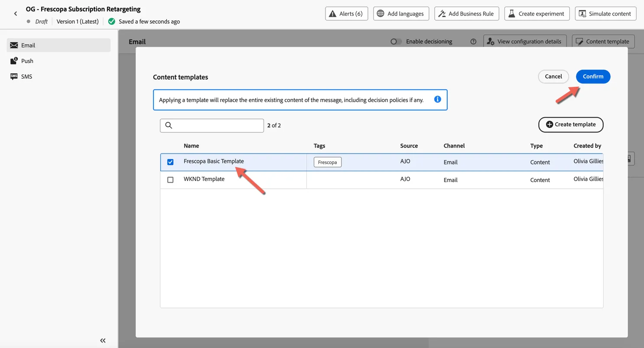Uncheck Frescopa Basic Template checkbox
This screenshot has height=348, width=644.
coord(170,162)
